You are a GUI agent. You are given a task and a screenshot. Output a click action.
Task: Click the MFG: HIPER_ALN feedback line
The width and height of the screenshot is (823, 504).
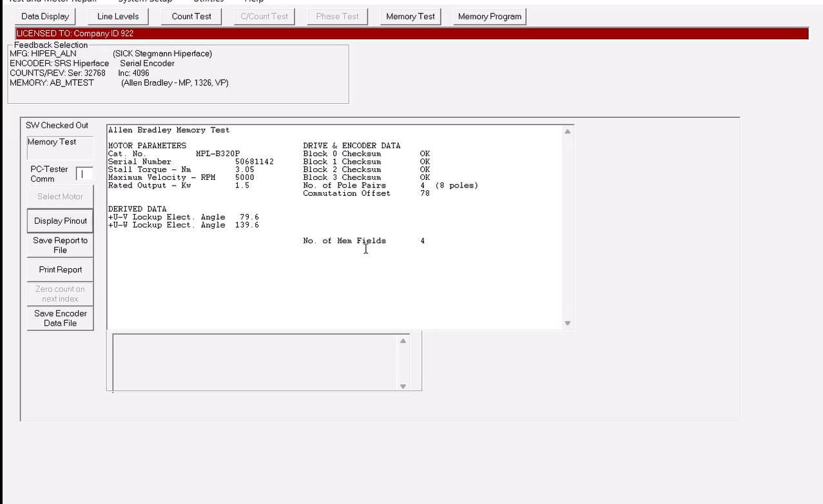43,53
